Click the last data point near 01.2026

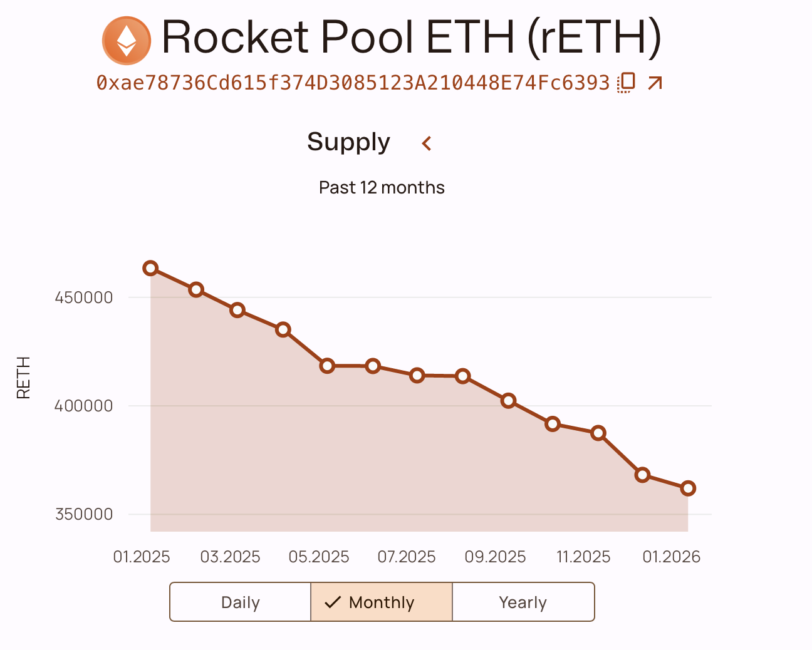687,488
